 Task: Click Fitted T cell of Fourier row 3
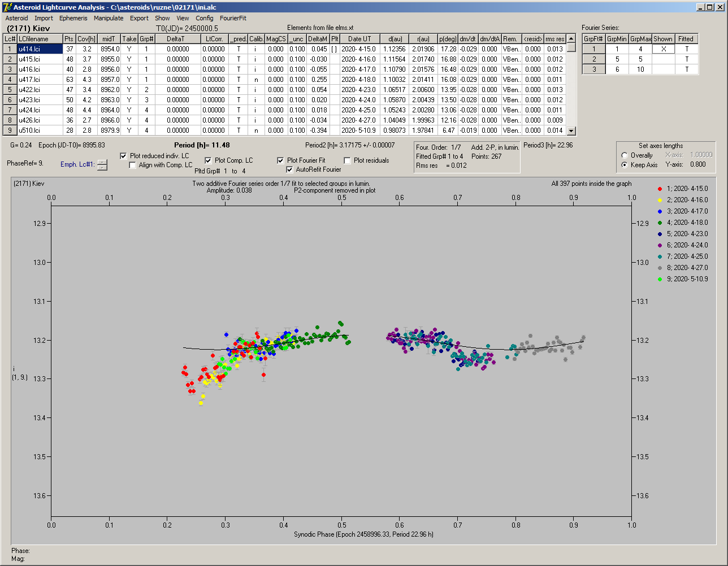686,69
